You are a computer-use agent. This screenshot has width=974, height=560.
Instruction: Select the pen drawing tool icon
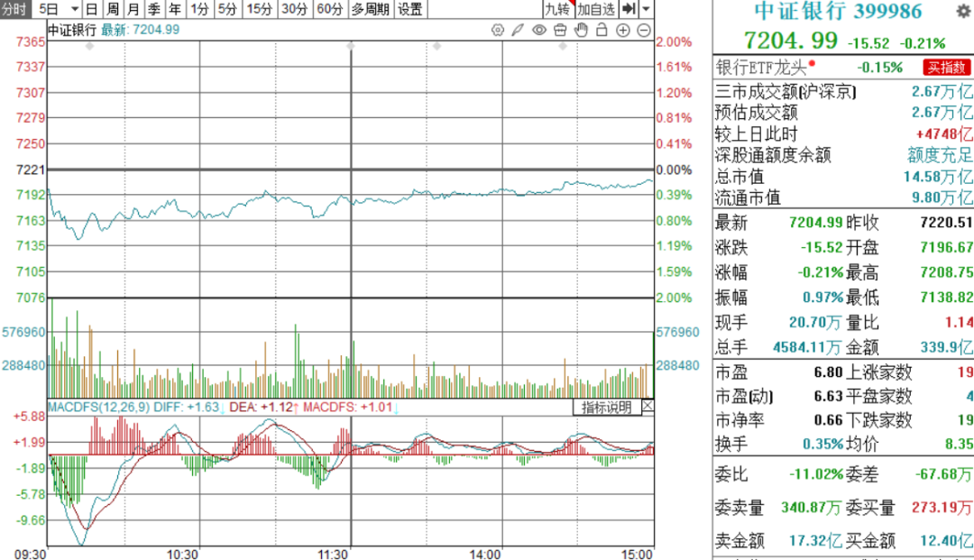click(518, 30)
